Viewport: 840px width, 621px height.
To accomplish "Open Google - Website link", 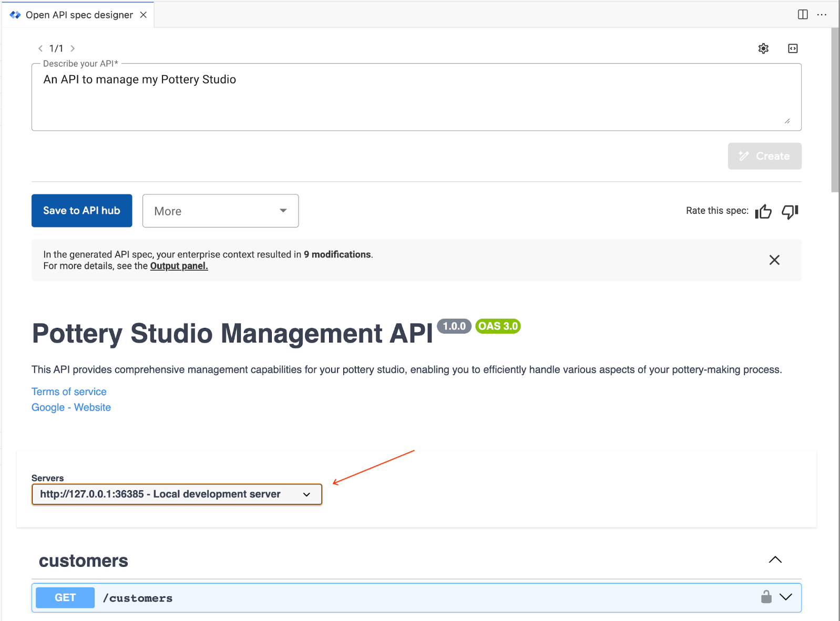I will coord(71,407).
